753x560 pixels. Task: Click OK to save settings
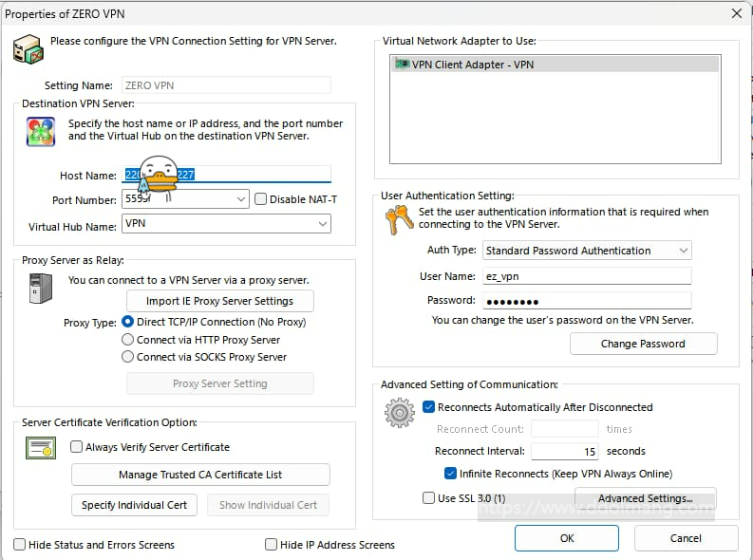click(567, 538)
